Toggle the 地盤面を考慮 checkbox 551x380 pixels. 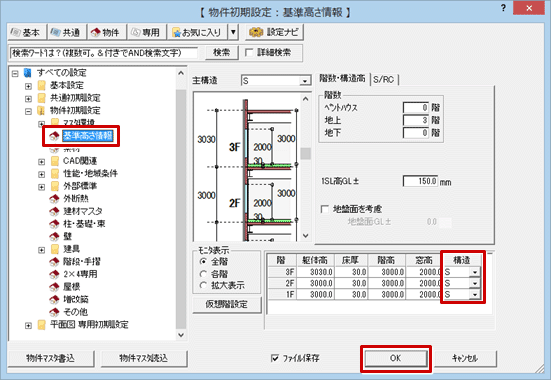[325, 210]
